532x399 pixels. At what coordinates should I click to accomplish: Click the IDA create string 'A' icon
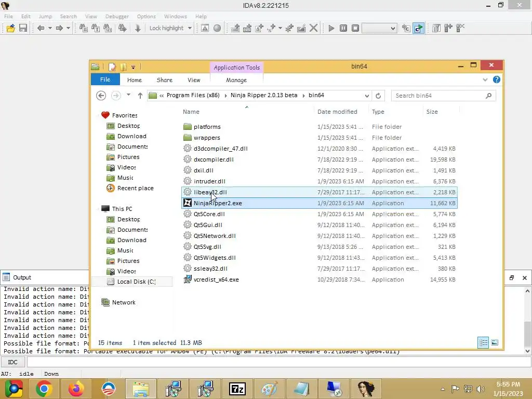coord(259,28)
